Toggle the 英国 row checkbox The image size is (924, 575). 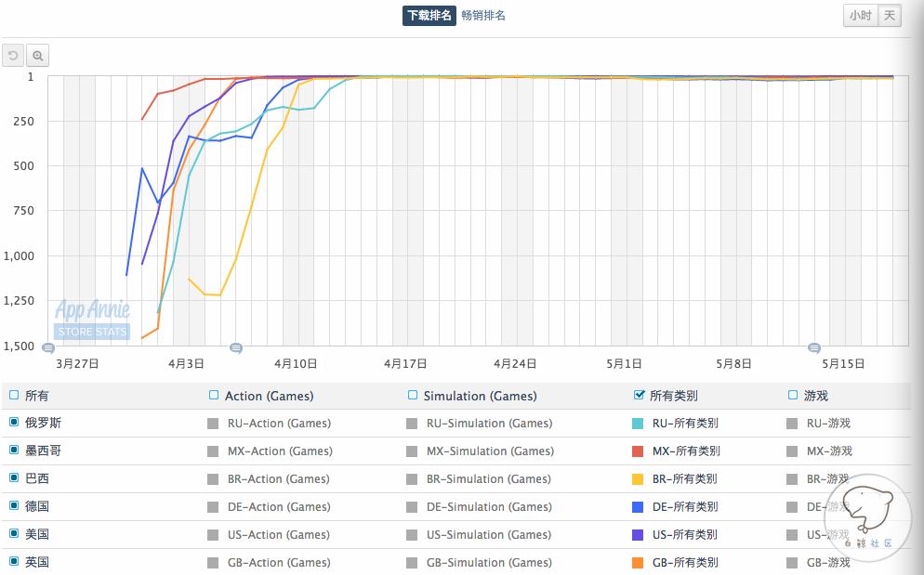tap(14, 561)
